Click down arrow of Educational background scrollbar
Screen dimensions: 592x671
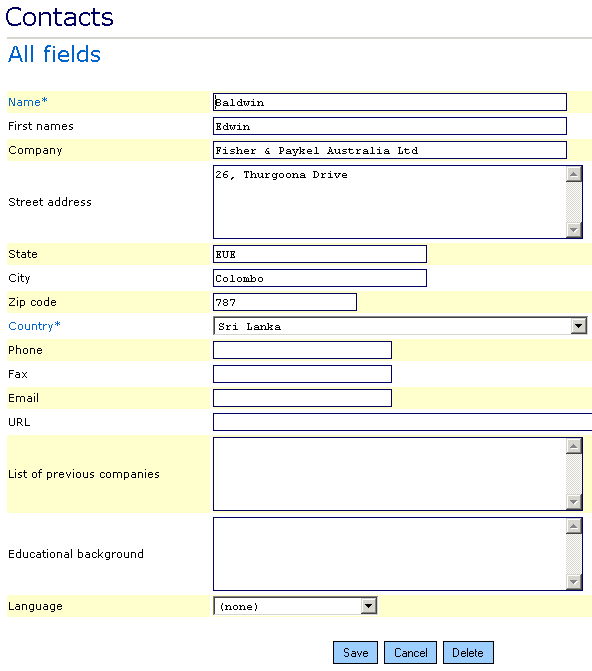click(x=574, y=582)
